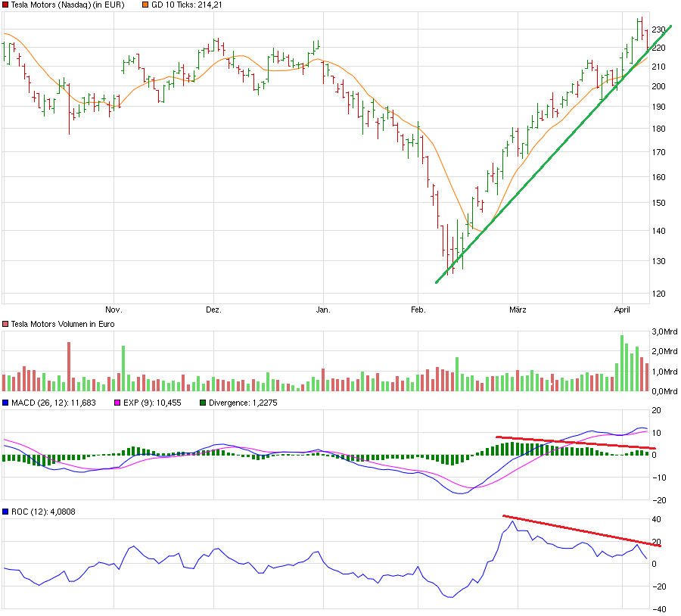Click the blue ROC (12) legend swatch
The width and height of the screenshot is (681, 616).
pos(5,512)
